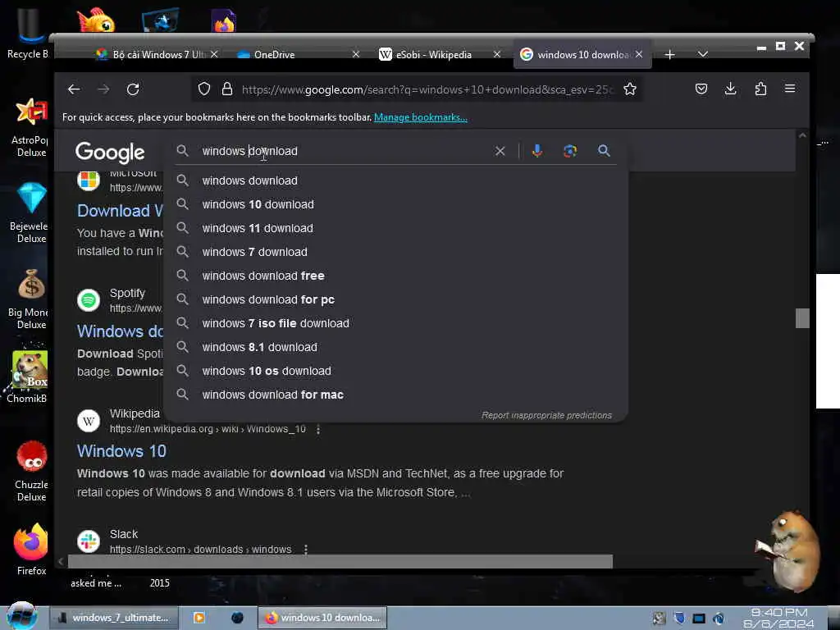Open the Firefox hamburger application menu
840x630 pixels.
790,89
